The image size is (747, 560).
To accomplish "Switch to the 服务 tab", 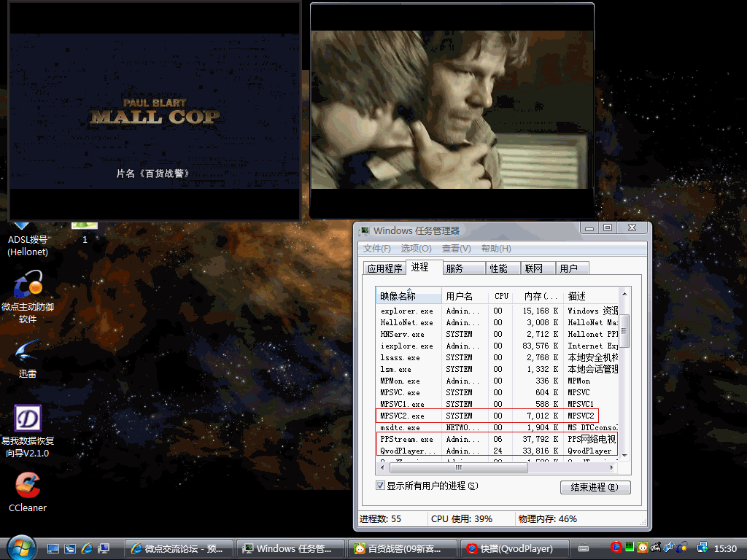I will [463, 268].
